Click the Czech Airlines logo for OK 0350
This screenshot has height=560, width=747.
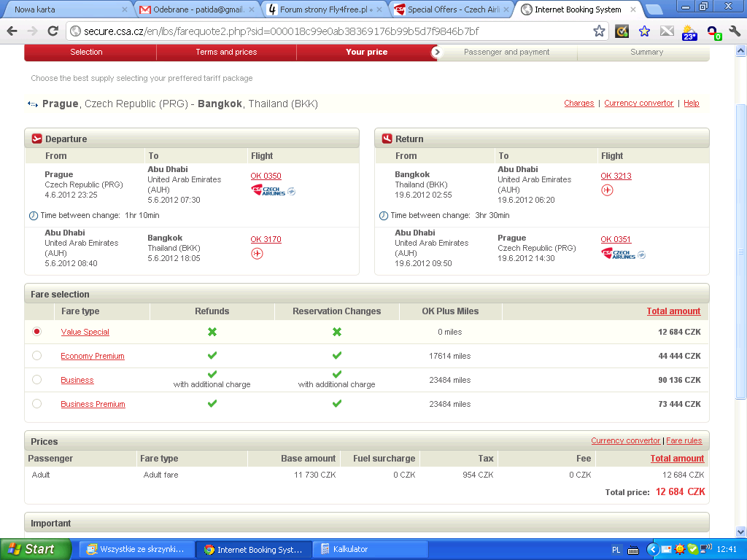coord(273,191)
